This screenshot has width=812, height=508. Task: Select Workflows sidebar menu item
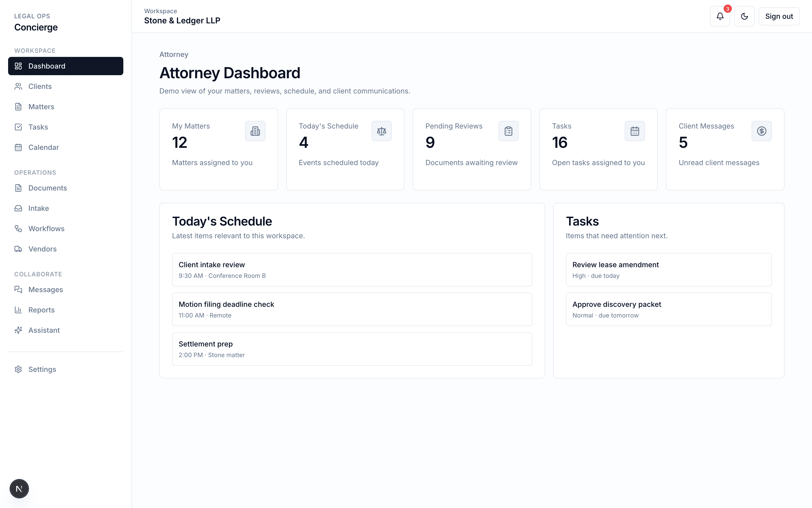point(66,228)
